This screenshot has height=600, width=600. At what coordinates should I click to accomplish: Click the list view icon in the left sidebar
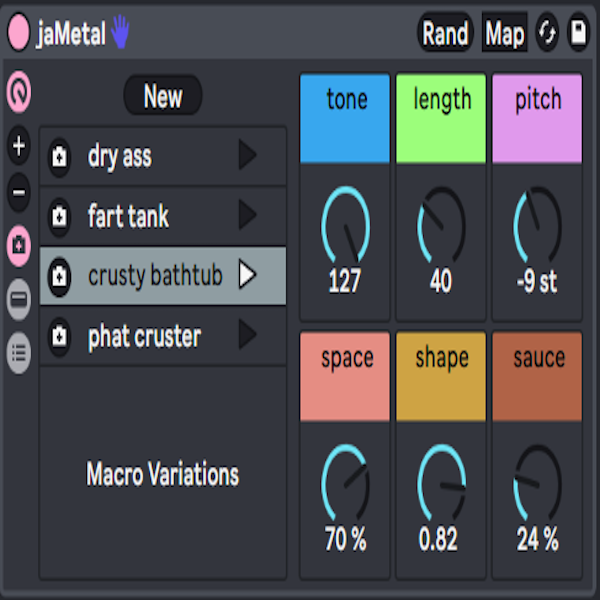pos(19,351)
